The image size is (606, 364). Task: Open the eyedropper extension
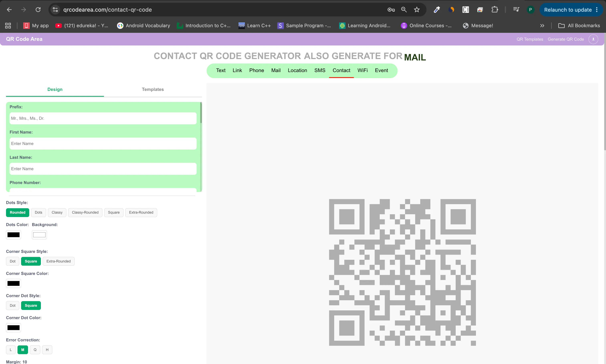(x=437, y=10)
